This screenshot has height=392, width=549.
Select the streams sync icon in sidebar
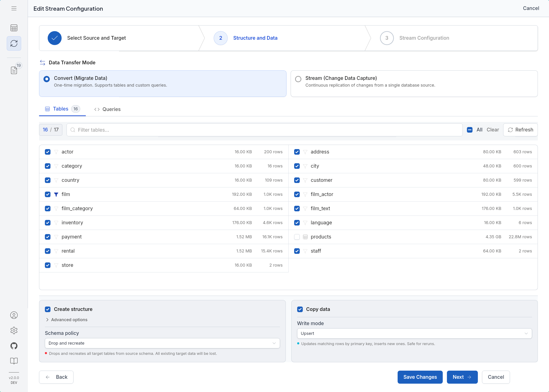point(14,43)
